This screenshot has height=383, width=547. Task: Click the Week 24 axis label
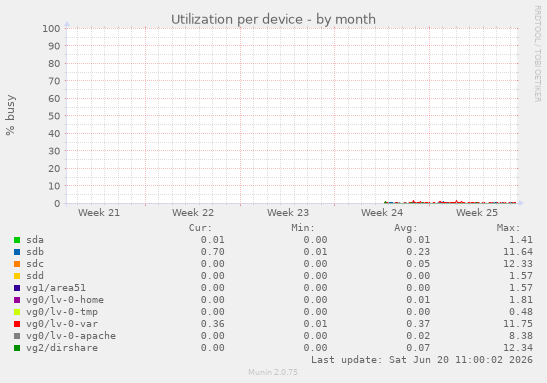pos(382,213)
